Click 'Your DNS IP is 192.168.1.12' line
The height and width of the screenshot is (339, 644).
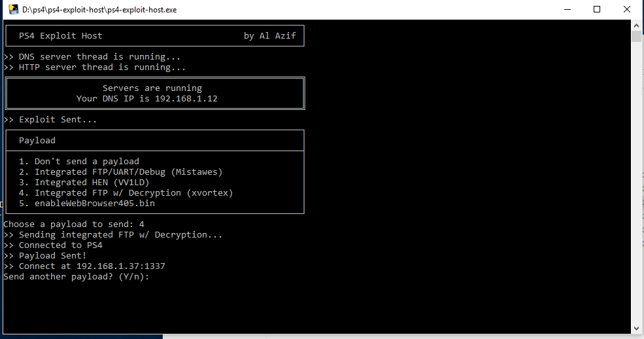tap(147, 99)
